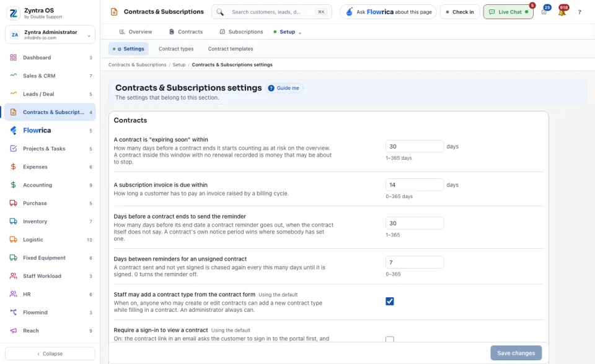The image size is (595, 364).
Task: Switch to the Overview tab
Action: 136,32
